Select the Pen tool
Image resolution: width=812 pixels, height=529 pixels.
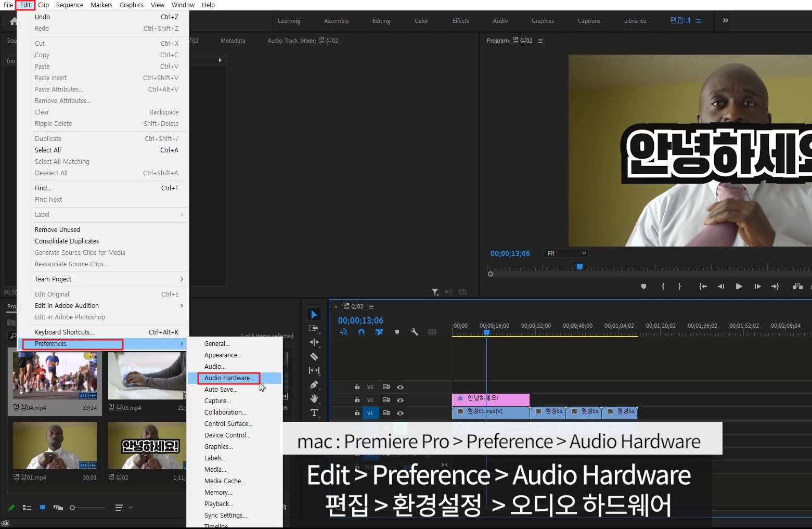(x=314, y=384)
